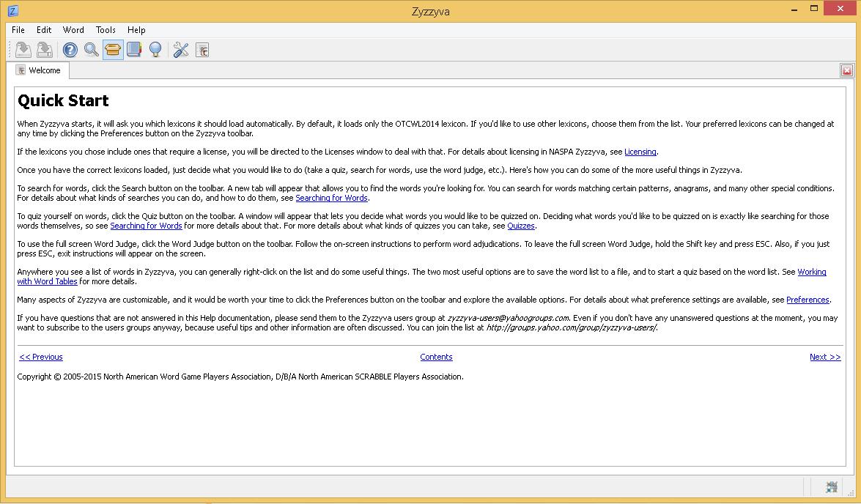The image size is (861, 504).
Task: Open the File menu
Action: click(18, 30)
